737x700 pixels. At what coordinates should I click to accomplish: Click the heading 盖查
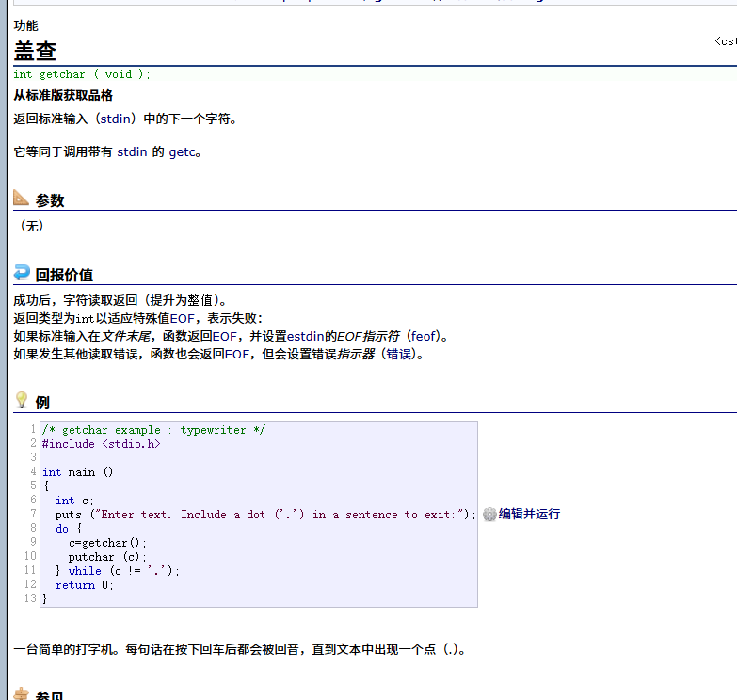pos(35,51)
